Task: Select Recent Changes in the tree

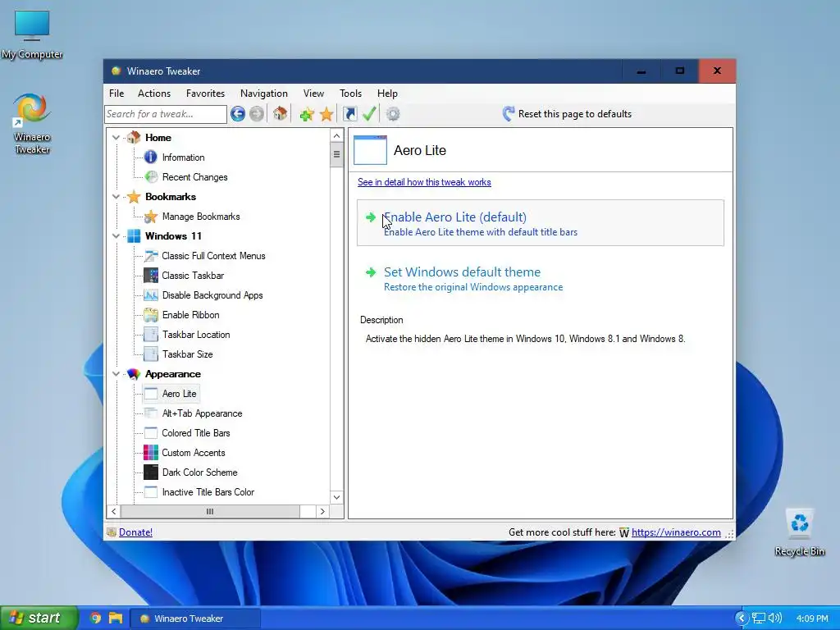Action: (x=194, y=177)
